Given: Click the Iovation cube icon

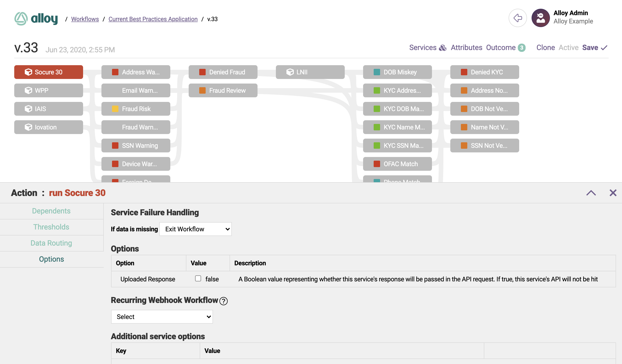Looking at the screenshot, I should click(x=28, y=127).
